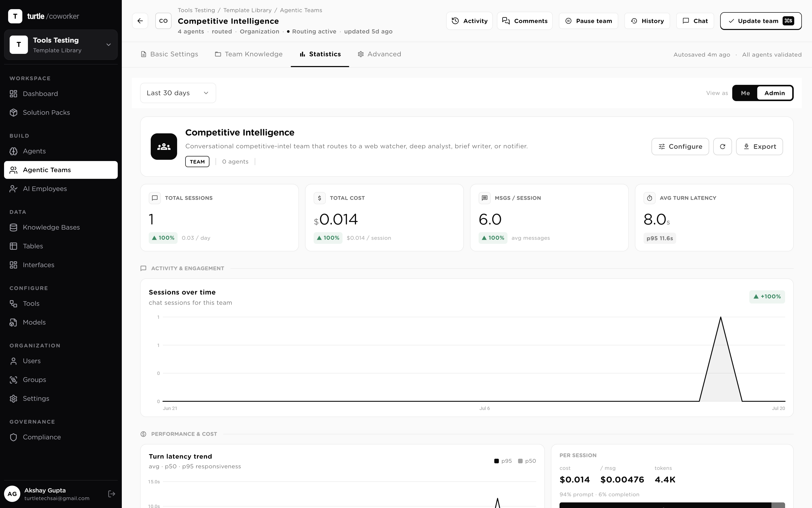Screen dimensions: 812x508
Task: Click the Tools Testing workspace T avatar
Action: coord(19,45)
